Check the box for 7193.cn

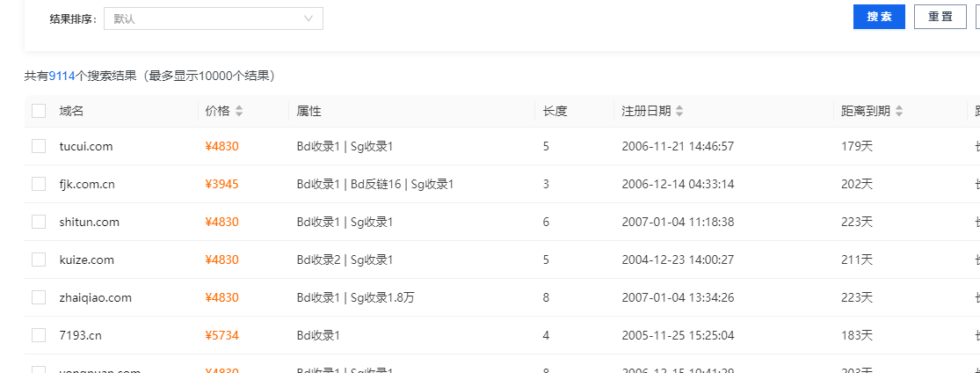(x=39, y=335)
